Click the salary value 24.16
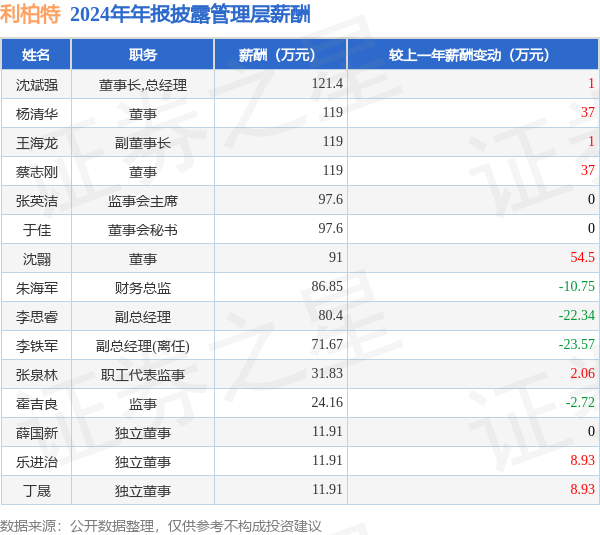Image resolution: width=600 pixels, height=535 pixels. pos(327,403)
